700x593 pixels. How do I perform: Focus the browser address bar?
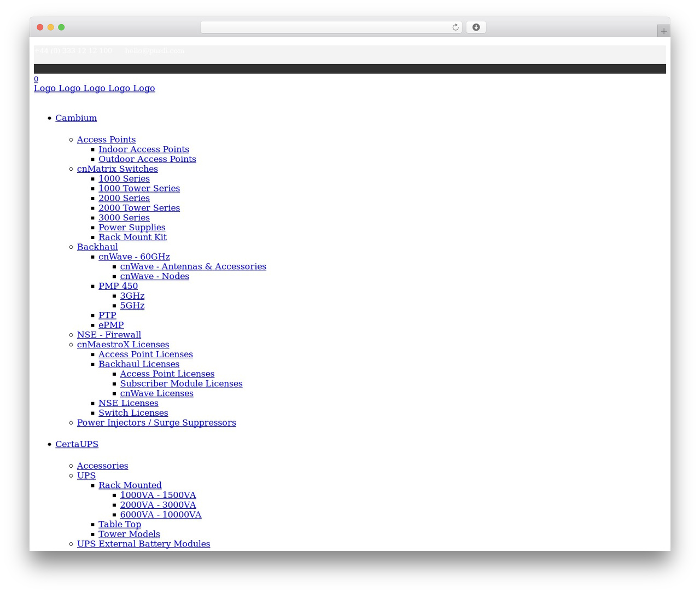coord(331,27)
